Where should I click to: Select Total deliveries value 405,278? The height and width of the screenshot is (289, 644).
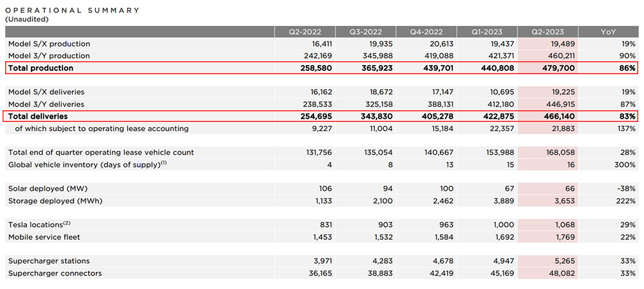click(436, 116)
